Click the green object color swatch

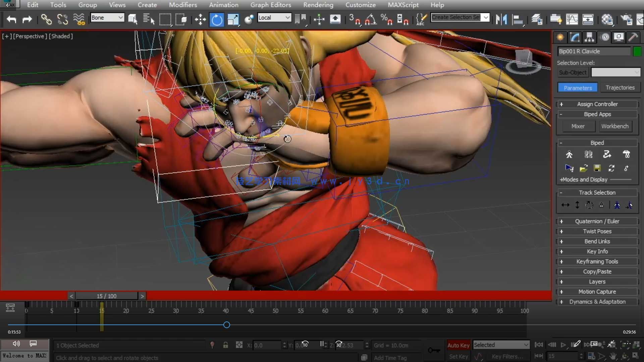[637, 51]
